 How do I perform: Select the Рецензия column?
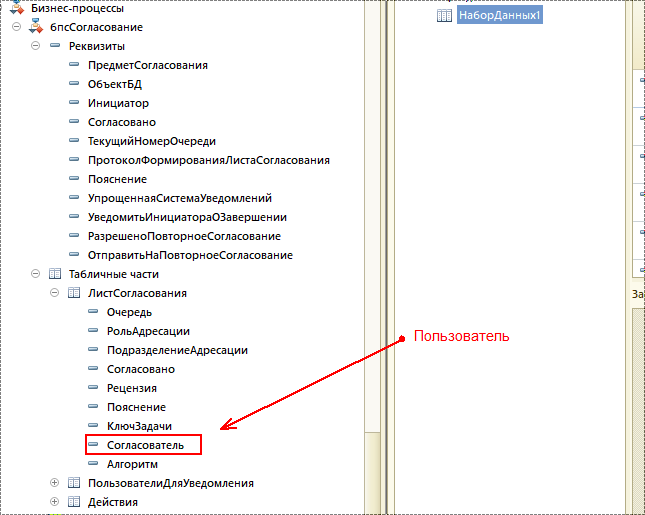(x=132, y=388)
